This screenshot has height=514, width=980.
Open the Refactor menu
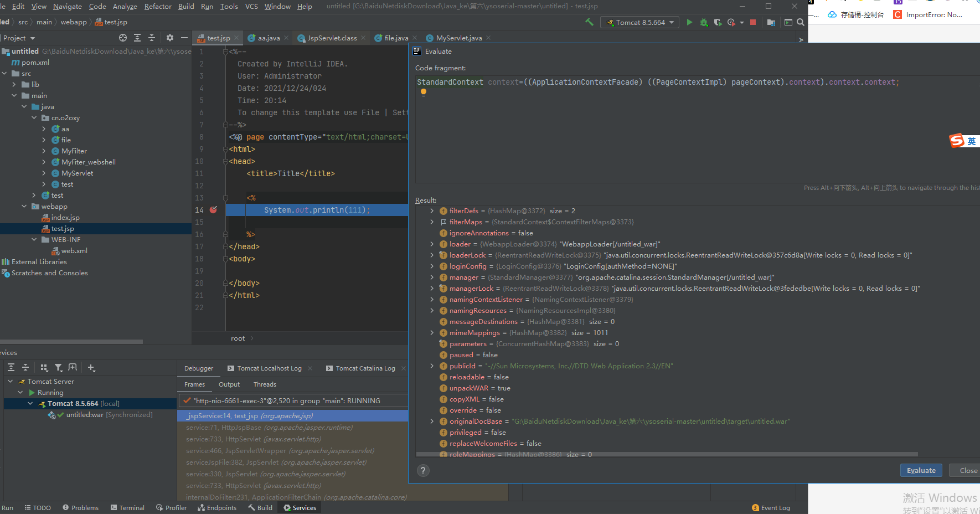point(158,6)
